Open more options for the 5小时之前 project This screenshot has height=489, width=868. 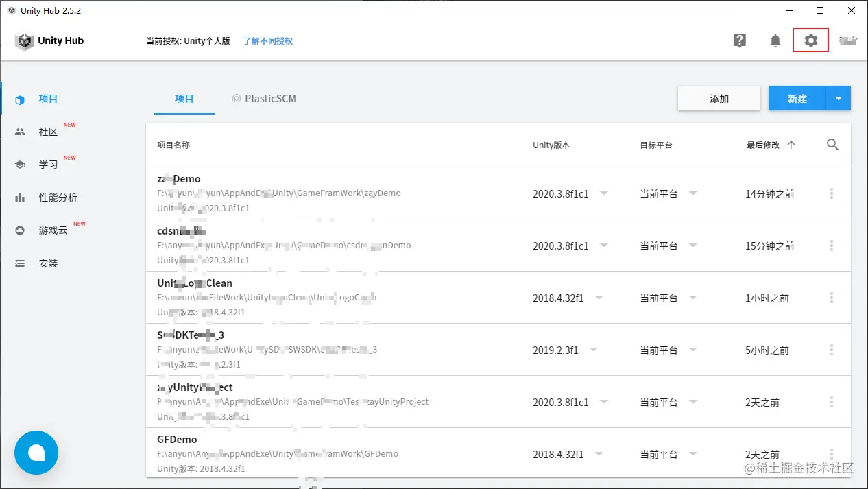tap(832, 350)
